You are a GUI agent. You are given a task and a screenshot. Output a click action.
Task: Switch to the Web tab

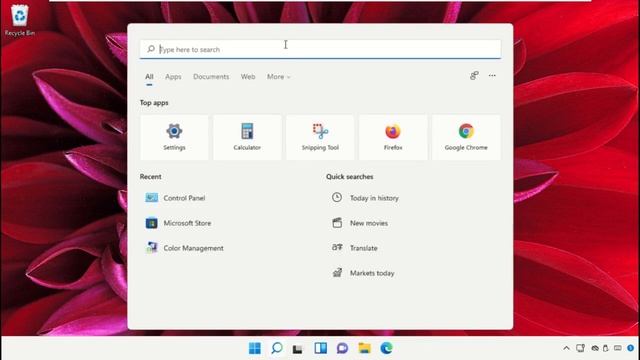point(248,77)
